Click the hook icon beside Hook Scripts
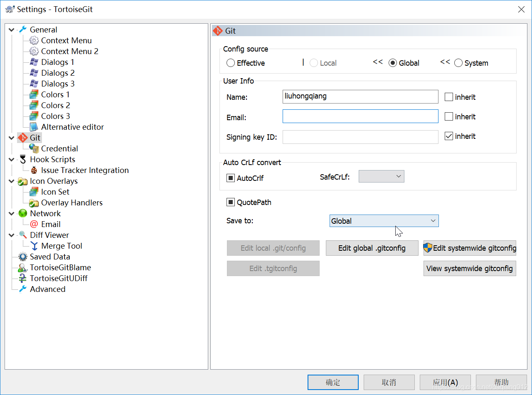 (22, 159)
